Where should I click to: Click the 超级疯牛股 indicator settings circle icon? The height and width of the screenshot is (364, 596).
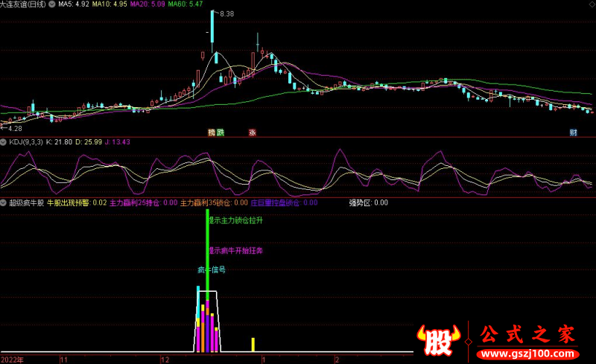[x=4, y=202]
